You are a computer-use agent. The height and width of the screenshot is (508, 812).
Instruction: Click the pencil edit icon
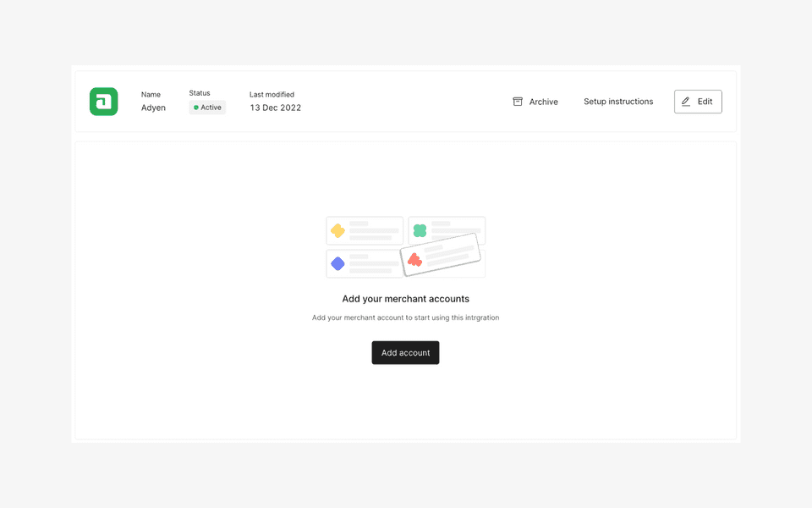[686, 102]
